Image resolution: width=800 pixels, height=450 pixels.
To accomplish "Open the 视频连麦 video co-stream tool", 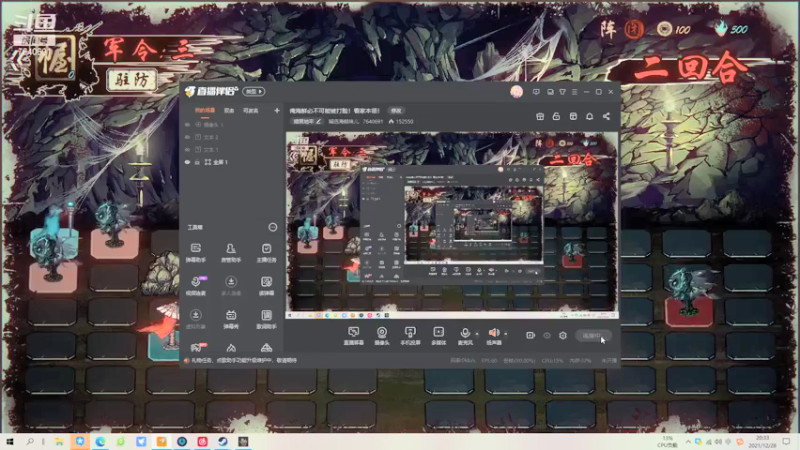I will point(196,286).
